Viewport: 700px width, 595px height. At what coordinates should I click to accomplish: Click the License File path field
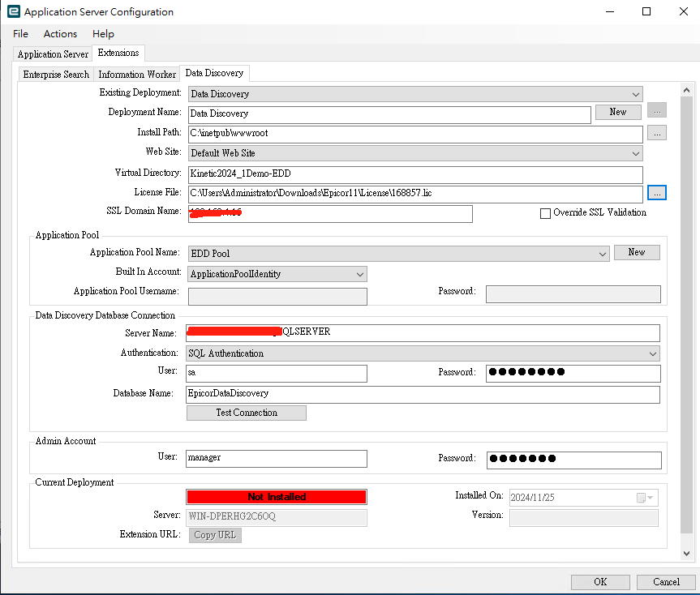[x=415, y=194]
